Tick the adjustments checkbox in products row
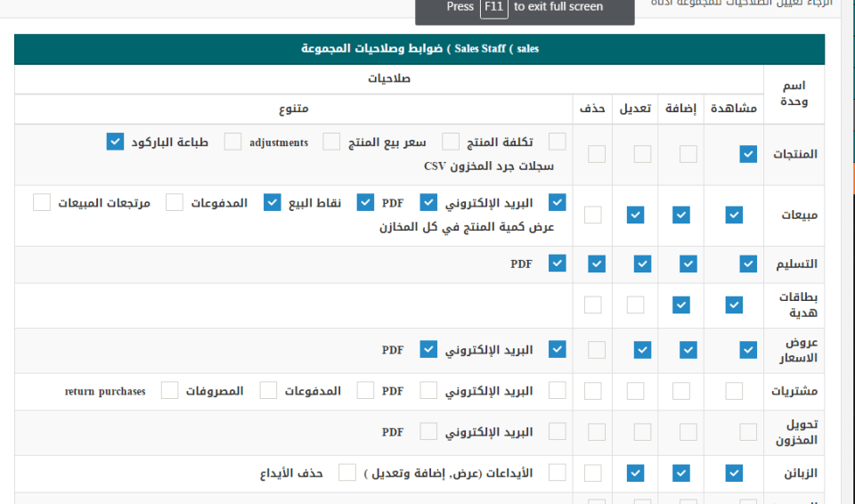 (x=331, y=142)
